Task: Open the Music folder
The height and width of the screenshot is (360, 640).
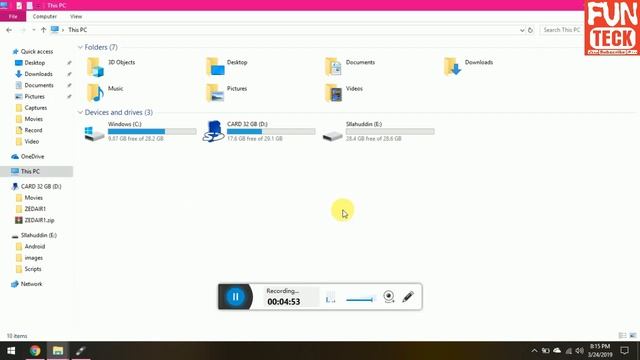Action: tap(105, 93)
